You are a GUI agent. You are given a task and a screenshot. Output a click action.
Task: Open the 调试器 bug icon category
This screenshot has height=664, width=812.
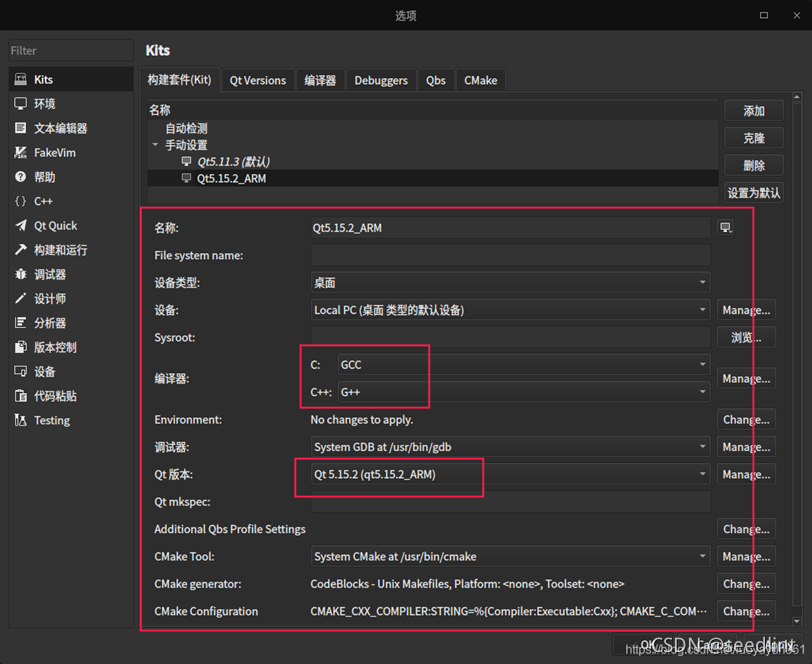coord(20,274)
